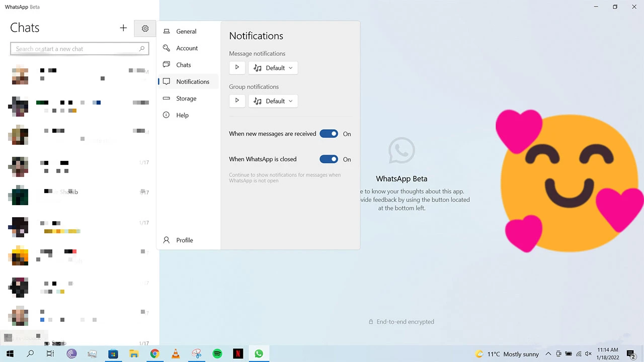
Task: Show hidden system tray icons chevron
Action: pyautogui.click(x=548, y=354)
